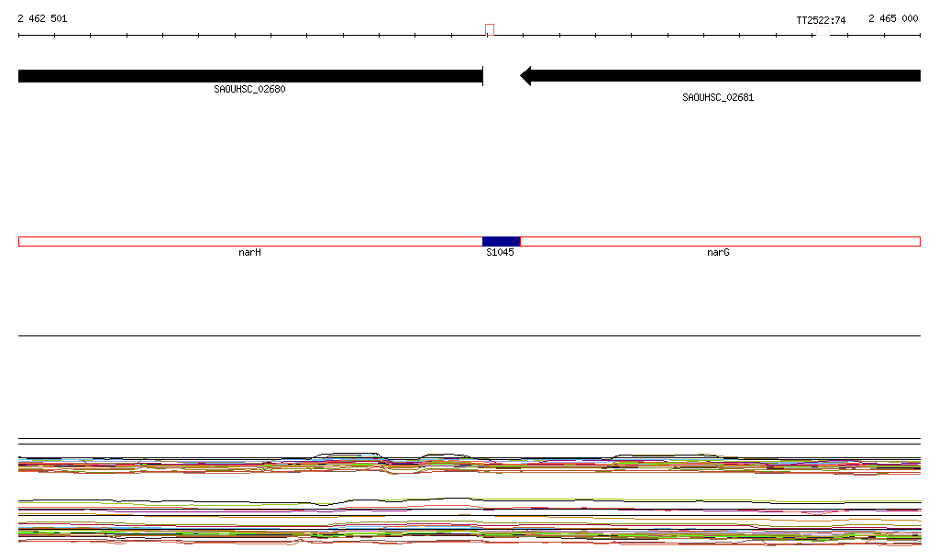The image size is (939, 560).
Task: Click the S1045 label text
Action: (x=500, y=252)
